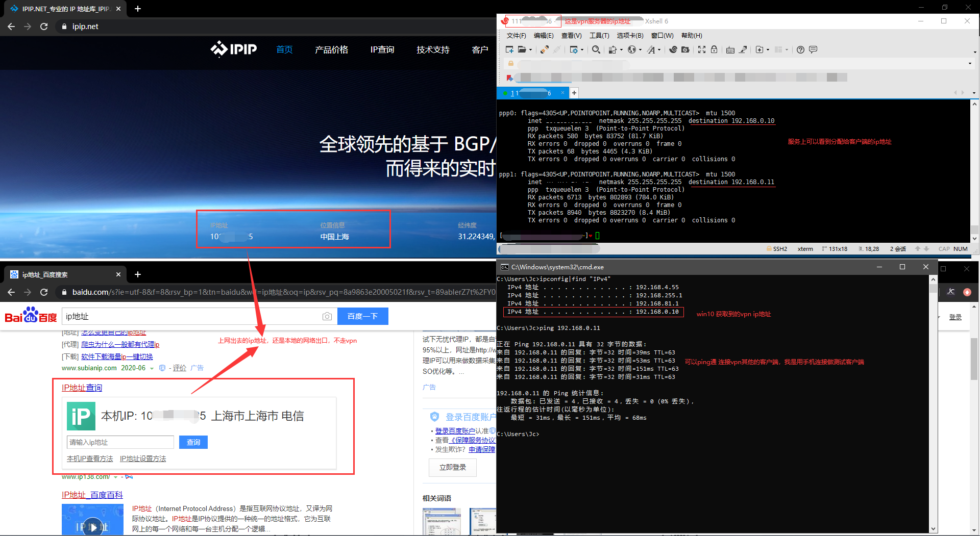The height and width of the screenshot is (536, 980).
Task: Click the SSH2 indicator in Xshell status bar
Action: click(777, 249)
